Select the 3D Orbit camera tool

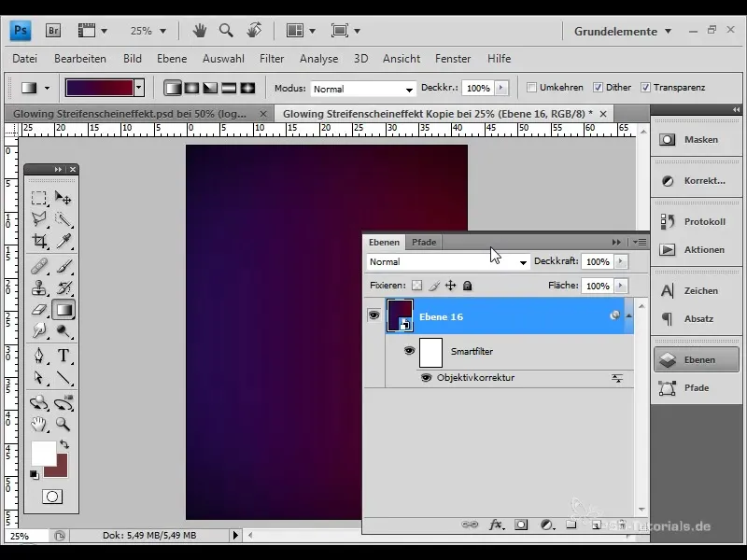point(63,403)
